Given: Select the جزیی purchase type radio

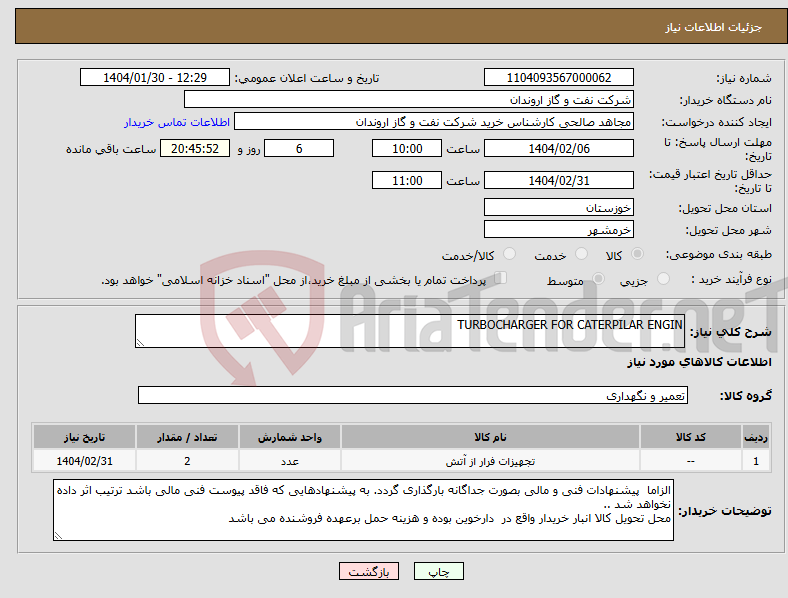Looking at the screenshot, I should tap(663, 278).
